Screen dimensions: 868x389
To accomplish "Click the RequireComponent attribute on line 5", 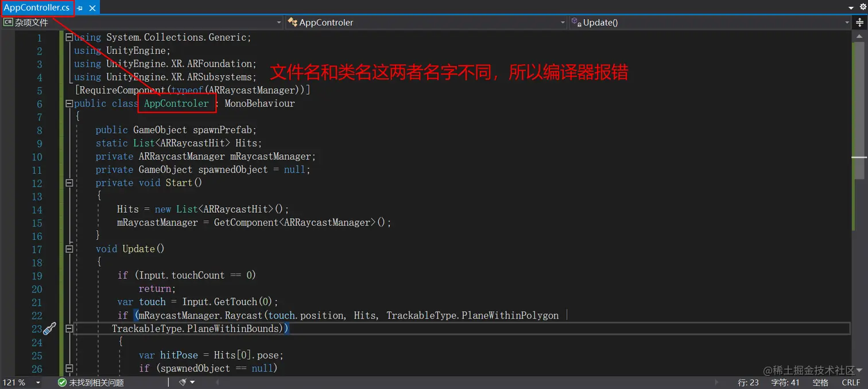I will pyautogui.click(x=123, y=91).
